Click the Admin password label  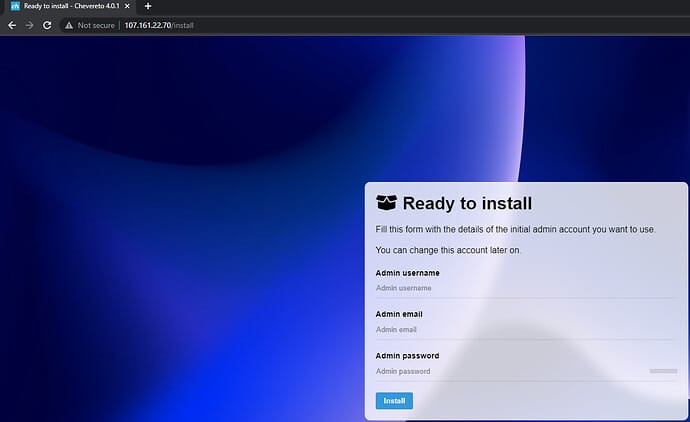point(407,356)
